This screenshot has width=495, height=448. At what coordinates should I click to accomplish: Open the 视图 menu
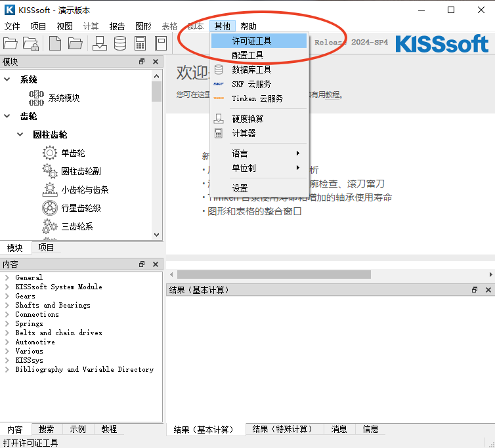point(64,26)
